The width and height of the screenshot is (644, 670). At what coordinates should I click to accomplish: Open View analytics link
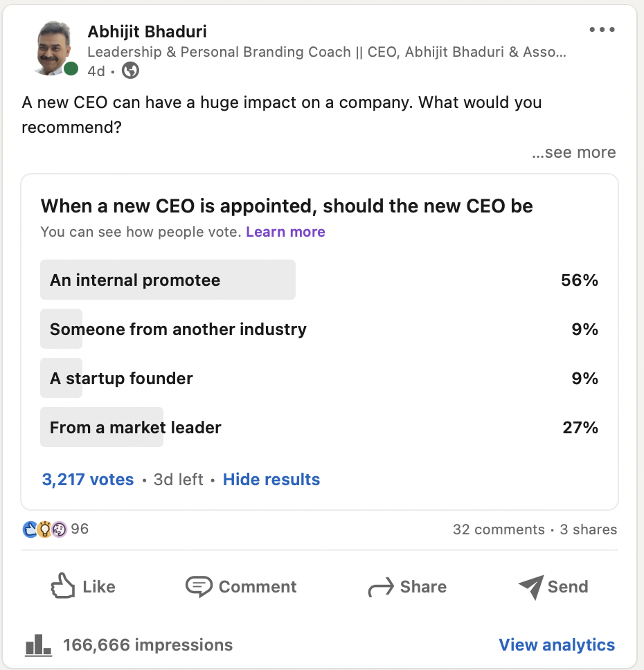(x=557, y=645)
